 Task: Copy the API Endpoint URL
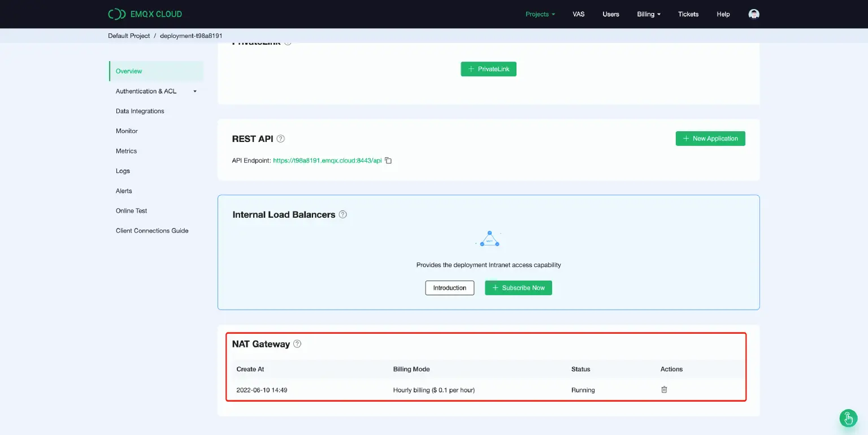[388, 160]
